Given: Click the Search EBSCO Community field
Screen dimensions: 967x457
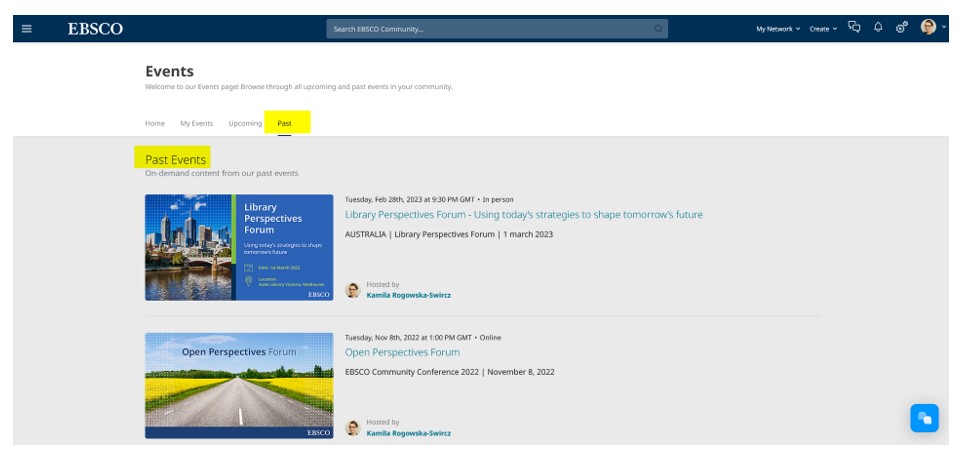Looking at the screenshot, I should (490, 29).
